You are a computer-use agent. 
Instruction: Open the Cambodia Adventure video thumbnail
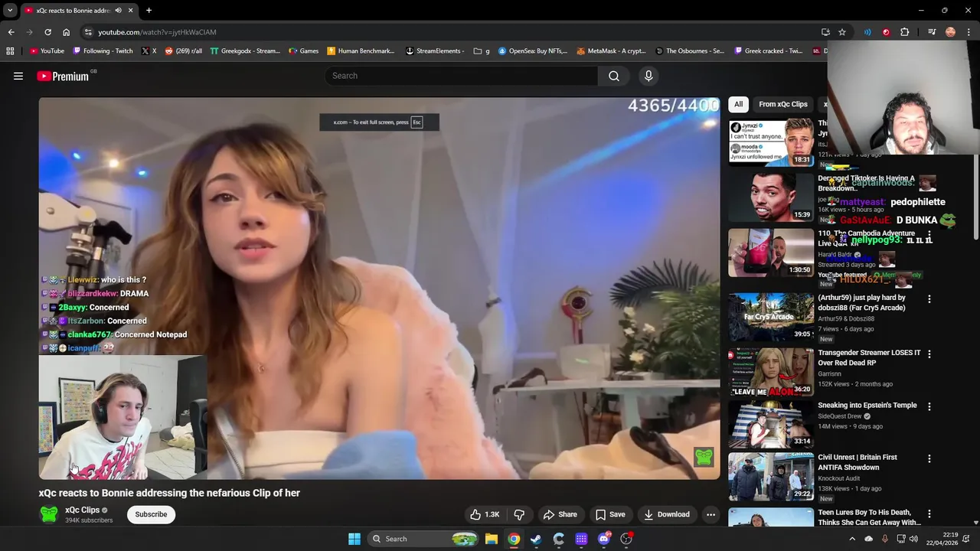click(x=771, y=253)
